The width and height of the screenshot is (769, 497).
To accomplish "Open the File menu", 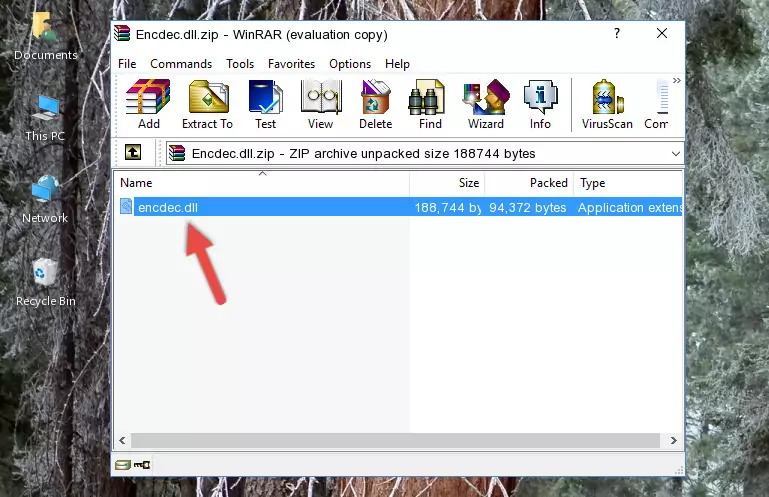I will click(x=127, y=64).
